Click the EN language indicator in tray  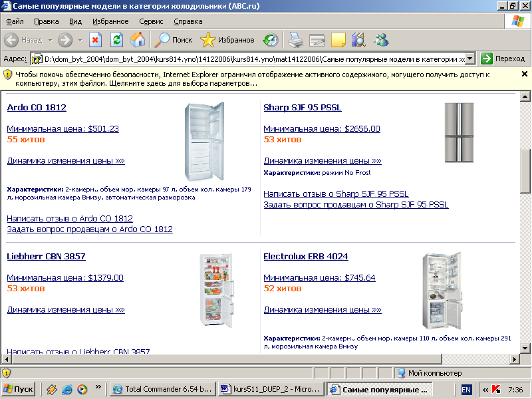coord(466,390)
